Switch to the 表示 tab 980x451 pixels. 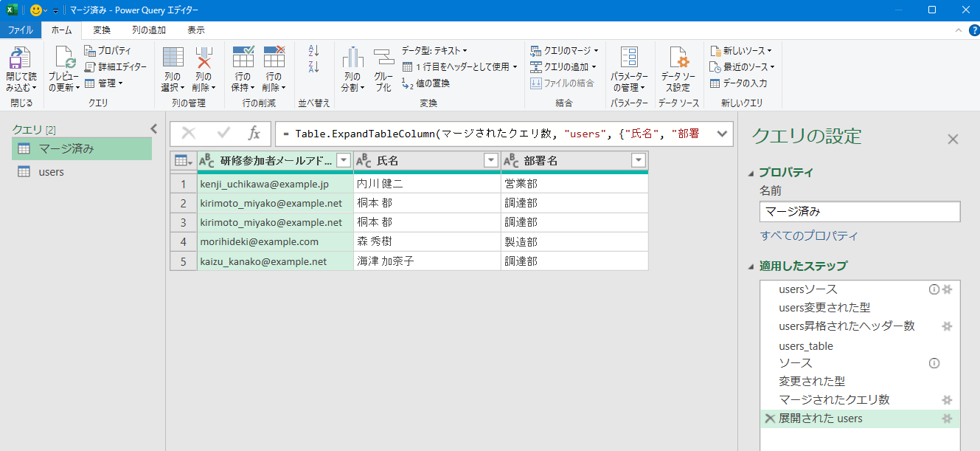196,30
